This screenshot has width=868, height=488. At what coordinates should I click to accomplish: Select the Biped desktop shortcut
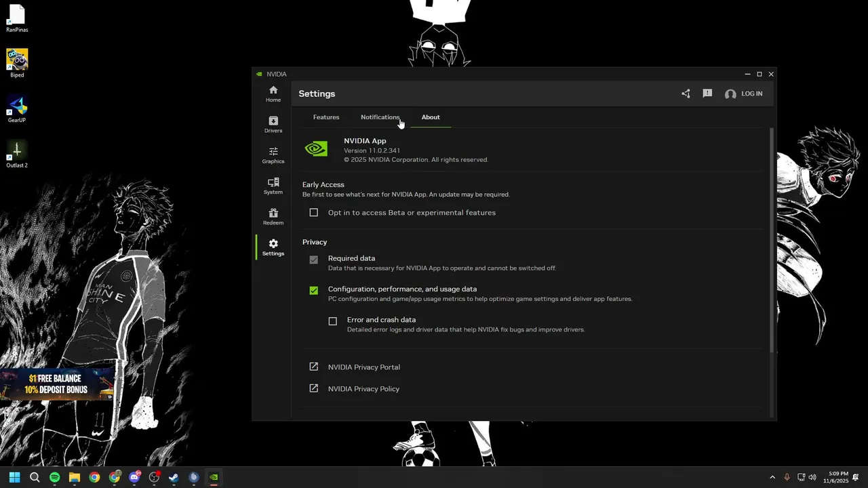pos(17,63)
